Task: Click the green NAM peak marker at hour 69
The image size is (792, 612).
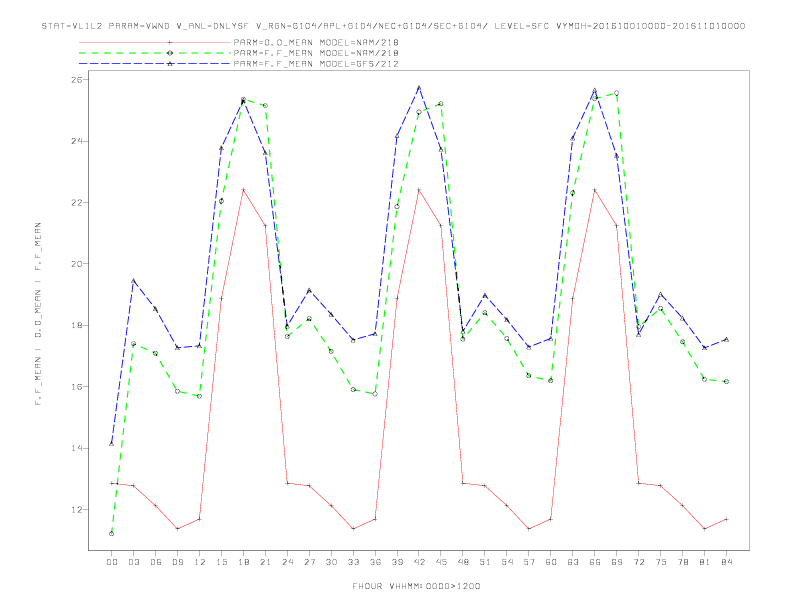Action: coord(617,93)
